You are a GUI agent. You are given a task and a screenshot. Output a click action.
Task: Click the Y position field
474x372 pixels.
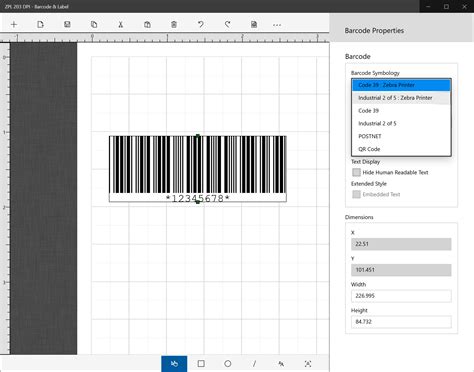(401, 270)
